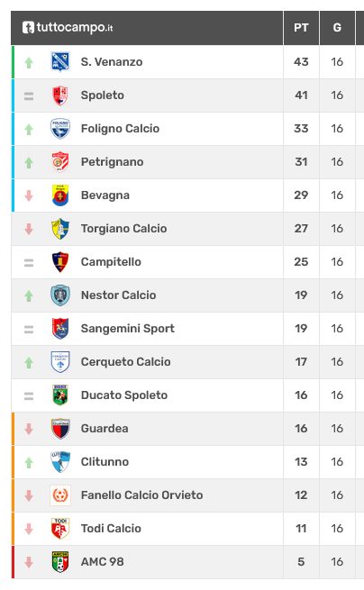Open the Sangemini Sport team link

[x=128, y=329]
